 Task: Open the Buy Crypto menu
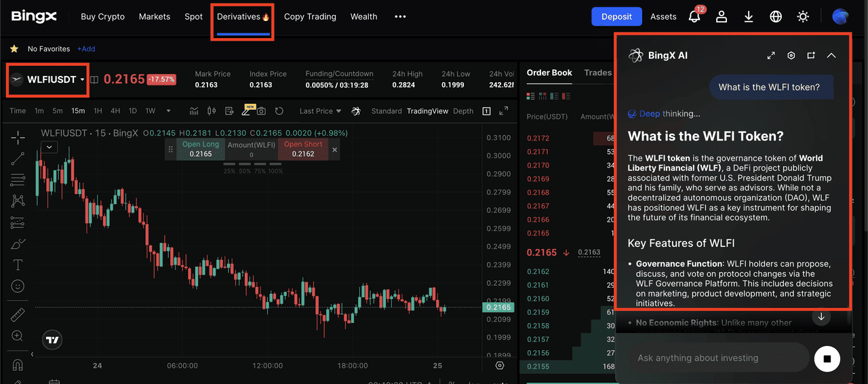[x=102, y=16]
